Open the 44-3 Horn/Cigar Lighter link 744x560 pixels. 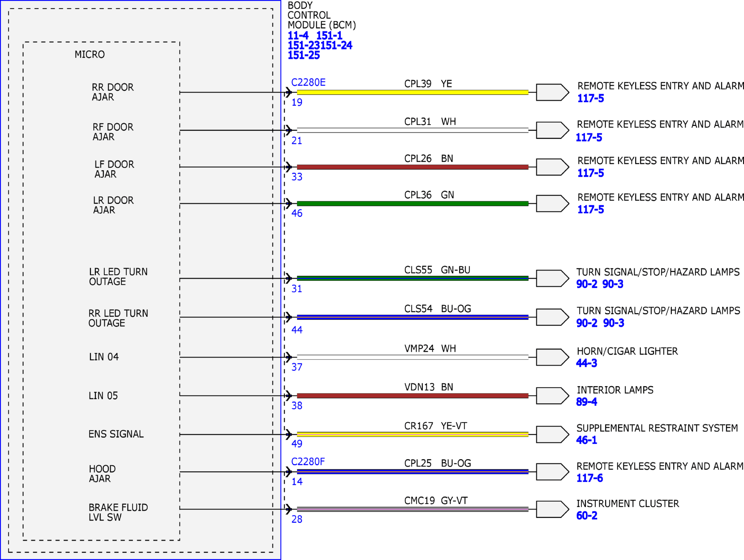(x=586, y=363)
